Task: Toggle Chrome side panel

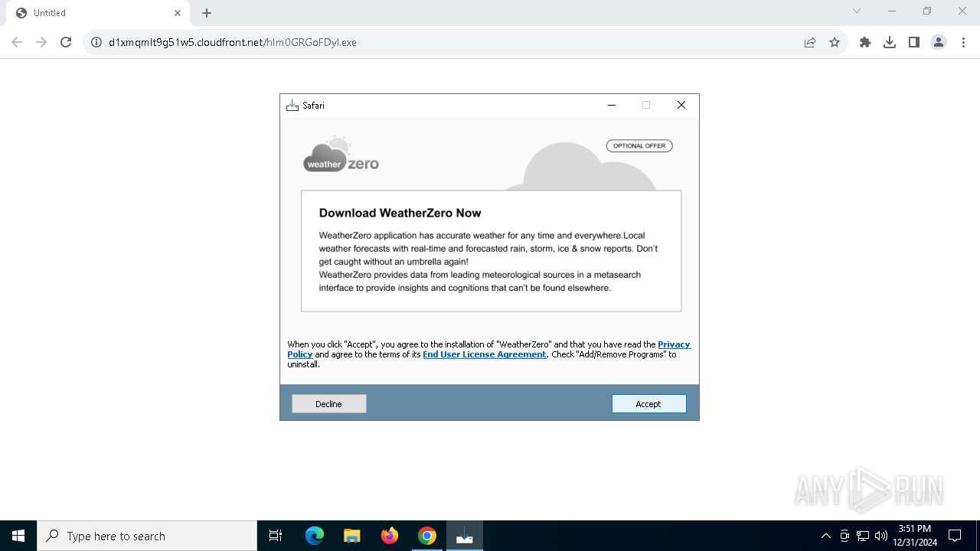Action: click(x=914, y=42)
